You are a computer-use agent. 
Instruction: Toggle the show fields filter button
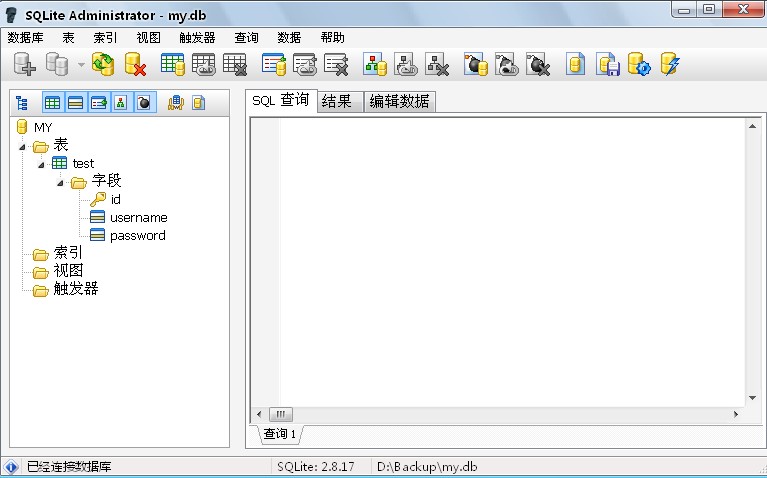[x=75, y=103]
